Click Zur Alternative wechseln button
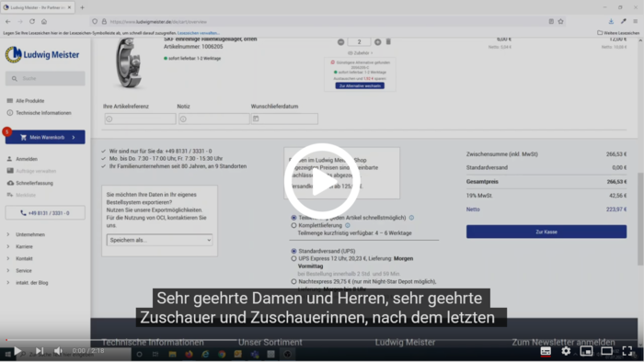Image resolution: width=644 pixels, height=362 pixels. point(360,85)
